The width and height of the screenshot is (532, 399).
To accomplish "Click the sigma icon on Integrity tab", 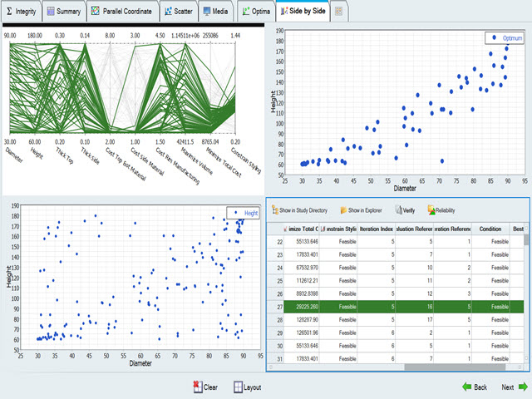I will pyautogui.click(x=9, y=11).
